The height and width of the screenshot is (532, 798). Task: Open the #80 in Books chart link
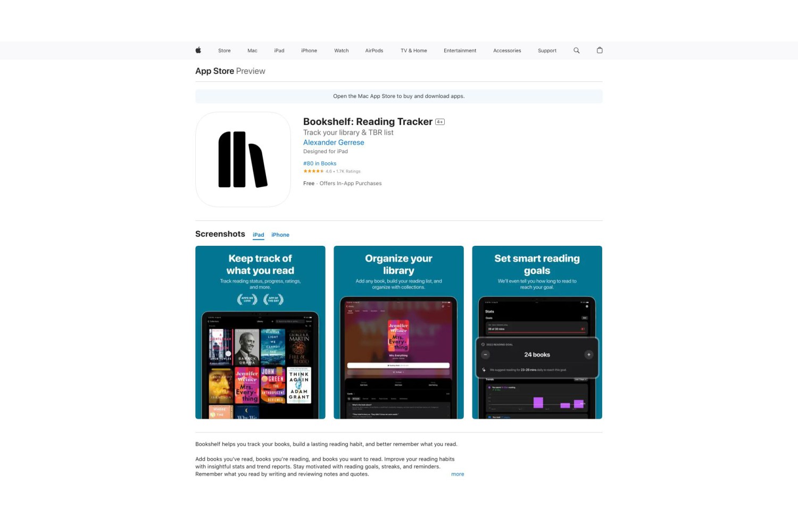tap(320, 163)
